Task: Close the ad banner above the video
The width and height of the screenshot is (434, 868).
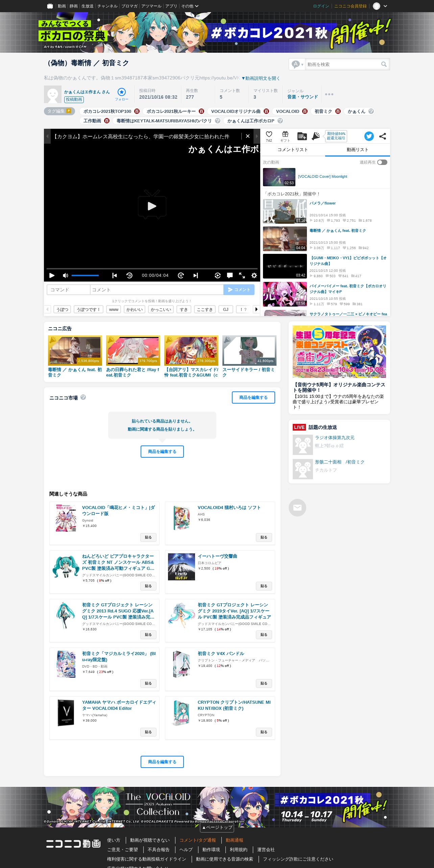Action: tap(248, 136)
